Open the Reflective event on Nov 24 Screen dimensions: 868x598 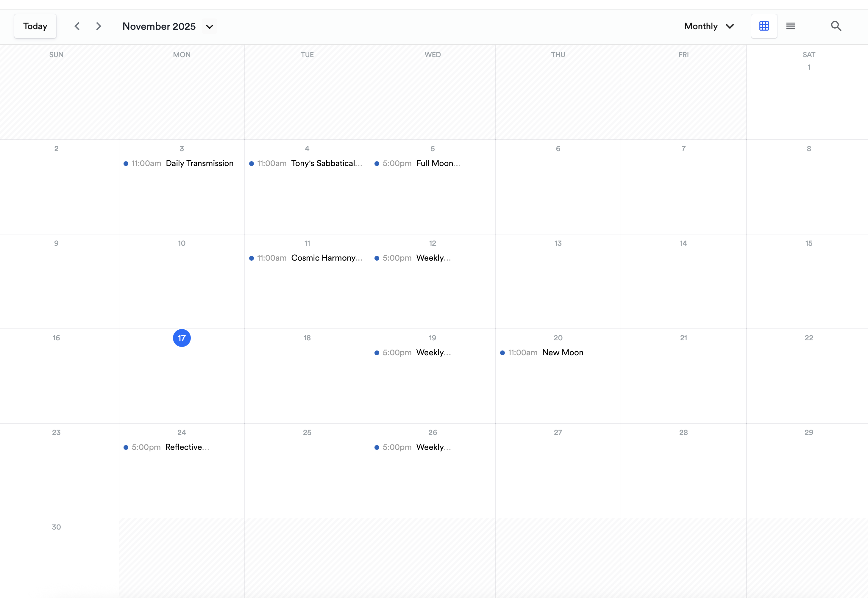point(187,447)
